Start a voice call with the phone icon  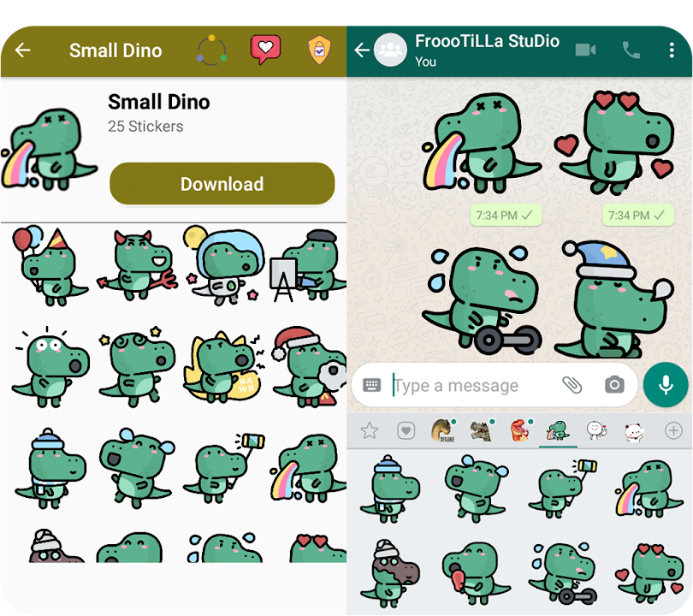(x=631, y=50)
